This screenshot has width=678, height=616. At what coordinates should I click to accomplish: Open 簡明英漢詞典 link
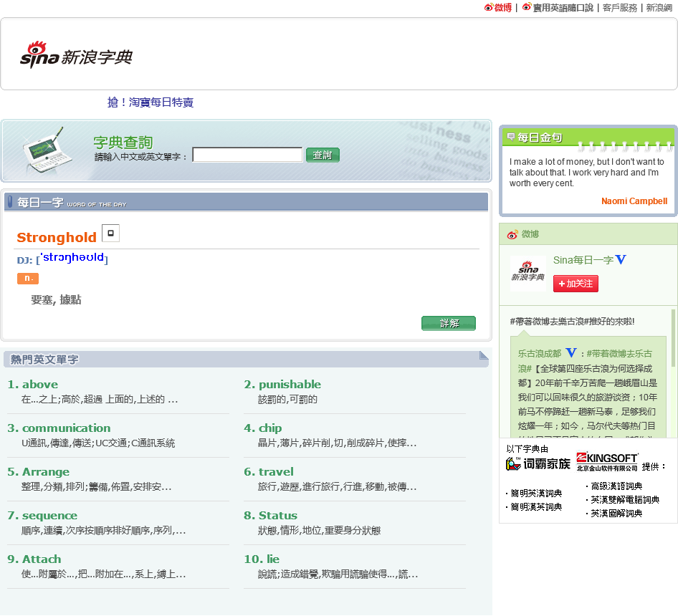pos(536,494)
